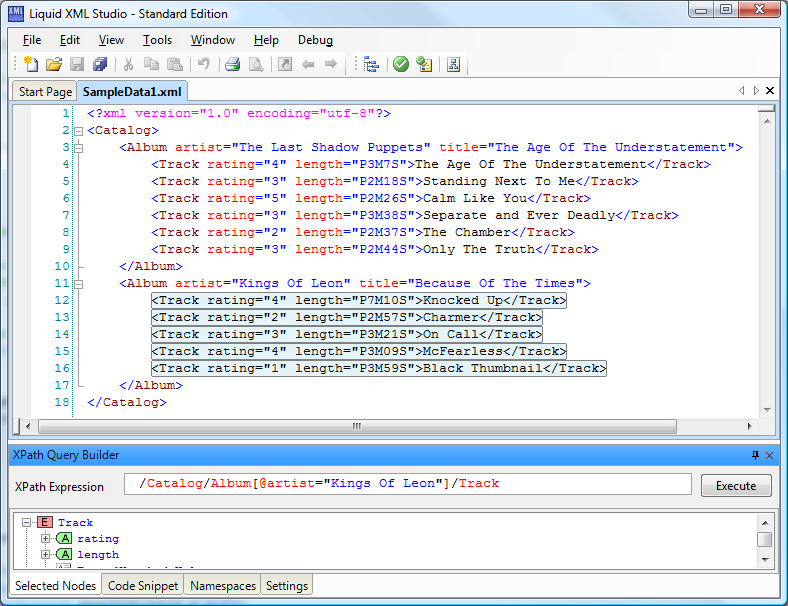Click the highlighted 'Knocked Up' Track line

pos(359,300)
